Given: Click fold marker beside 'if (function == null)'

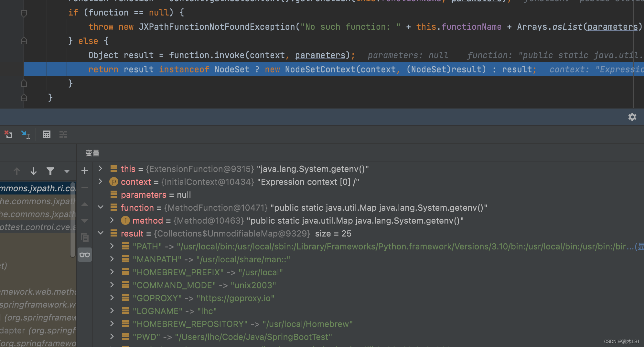Looking at the screenshot, I should click(x=24, y=13).
